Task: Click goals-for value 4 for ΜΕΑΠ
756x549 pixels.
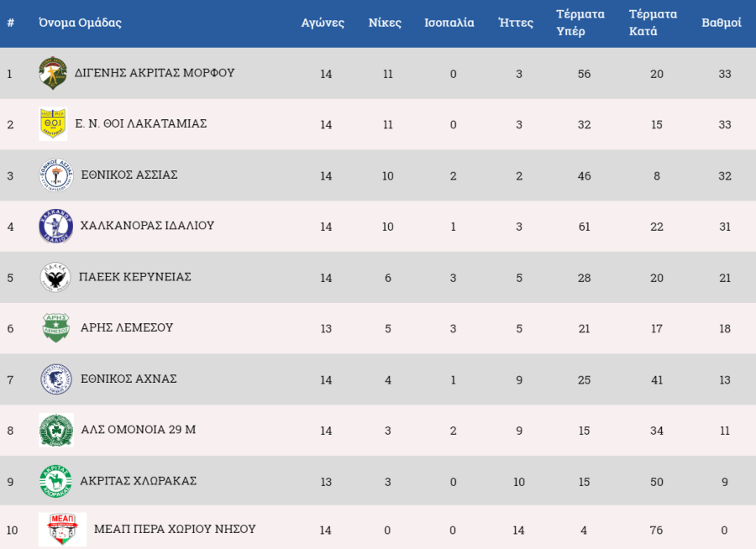Action: (584, 531)
